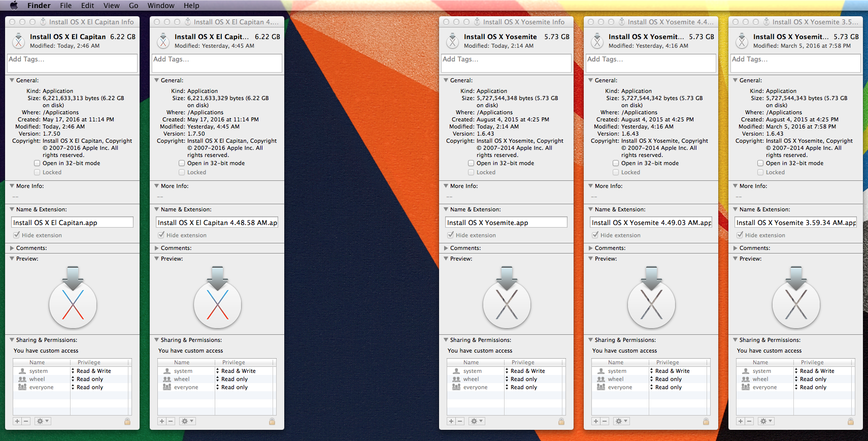Viewport: 868px width, 441px height.
Task: Open everyone privilege popup in El Capitan 4.48.58 AM window
Action: tap(244, 387)
